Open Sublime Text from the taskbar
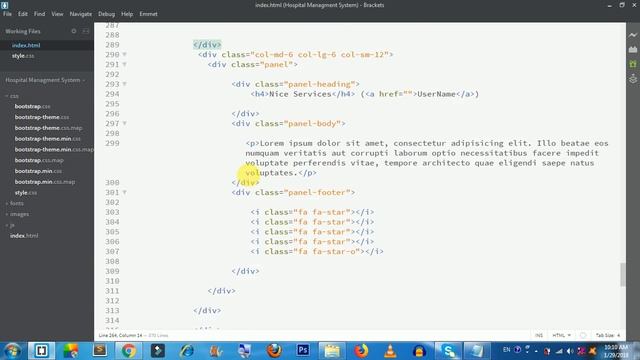 pos(100,351)
